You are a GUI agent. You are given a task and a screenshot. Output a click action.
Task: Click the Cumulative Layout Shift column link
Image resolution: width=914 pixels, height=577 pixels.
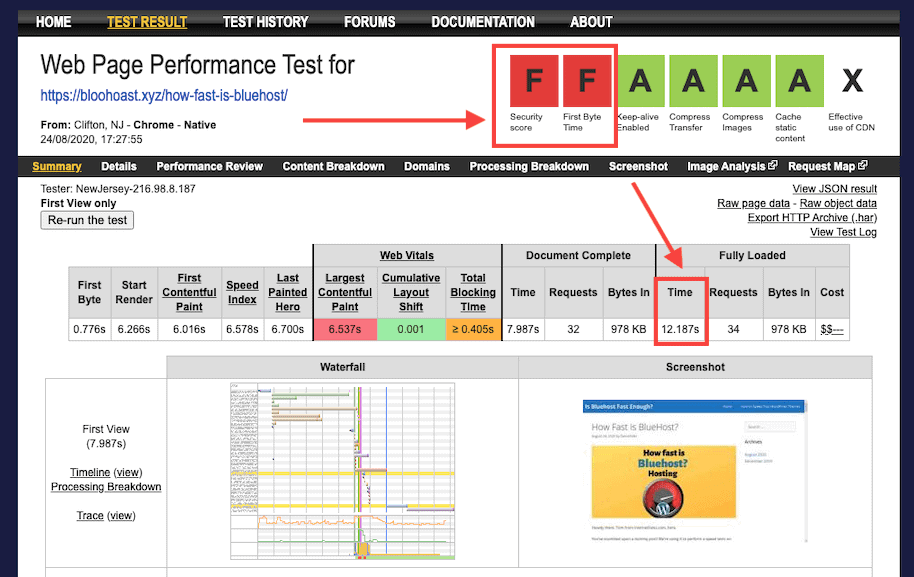coord(411,293)
